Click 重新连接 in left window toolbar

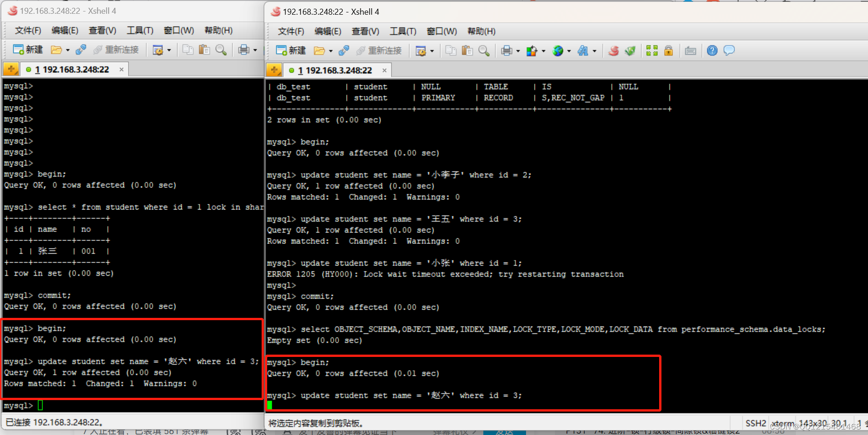[116, 50]
